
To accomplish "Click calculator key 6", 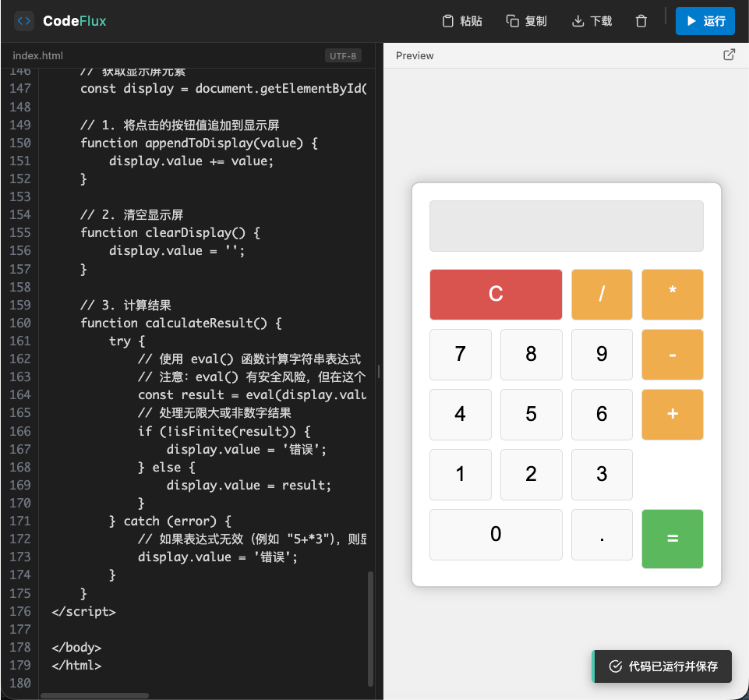I will pos(602,414).
